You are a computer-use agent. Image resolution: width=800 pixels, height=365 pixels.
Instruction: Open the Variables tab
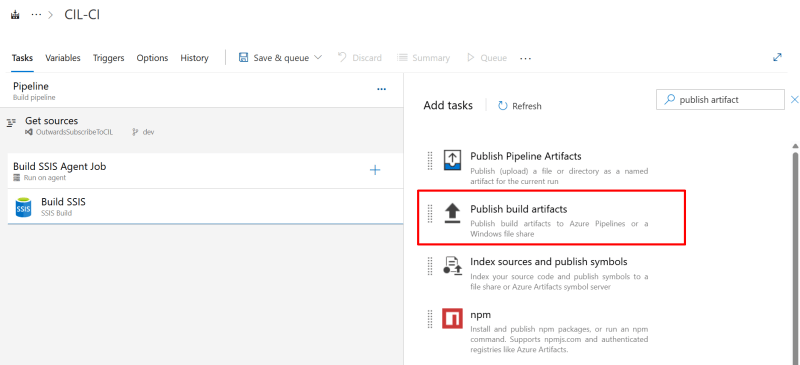tap(63, 58)
